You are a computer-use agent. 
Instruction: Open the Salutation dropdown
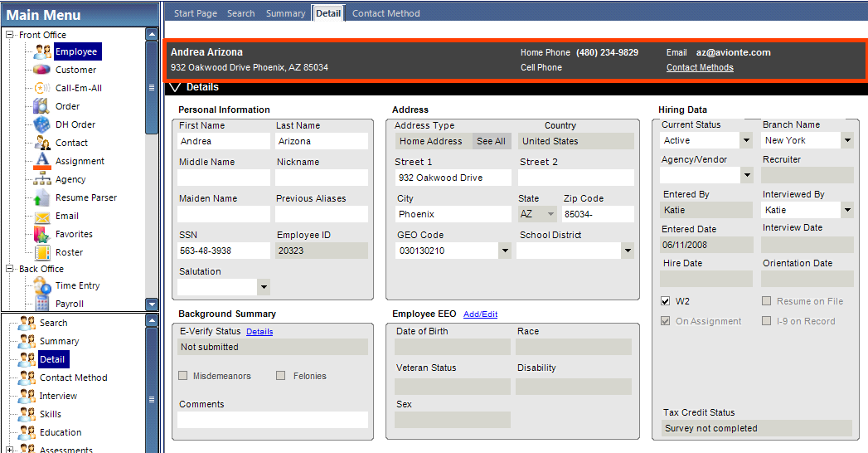pyautogui.click(x=264, y=287)
